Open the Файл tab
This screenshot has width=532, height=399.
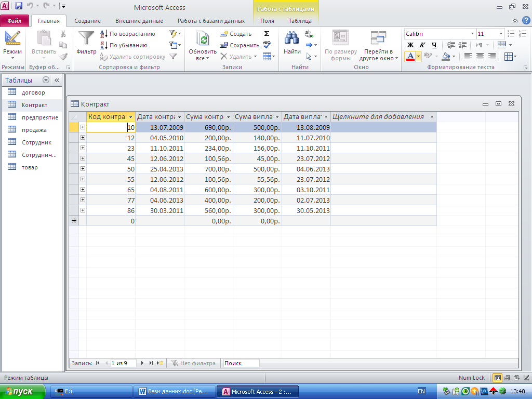(x=15, y=21)
